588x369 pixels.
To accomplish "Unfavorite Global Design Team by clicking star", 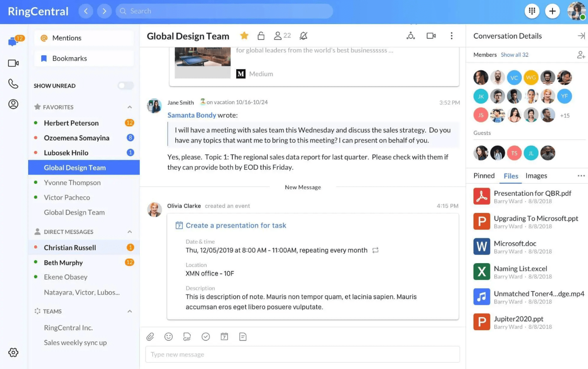I will click(x=244, y=35).
